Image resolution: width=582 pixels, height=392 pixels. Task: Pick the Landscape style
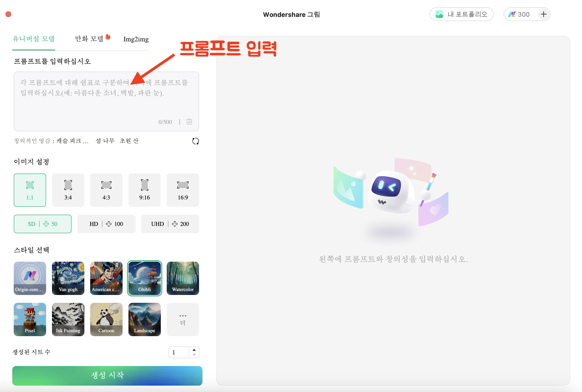[x=145, y=319]
